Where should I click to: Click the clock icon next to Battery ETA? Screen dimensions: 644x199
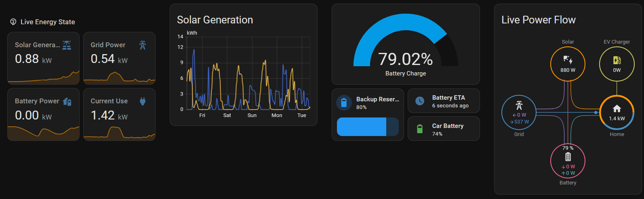pos(420,101)
